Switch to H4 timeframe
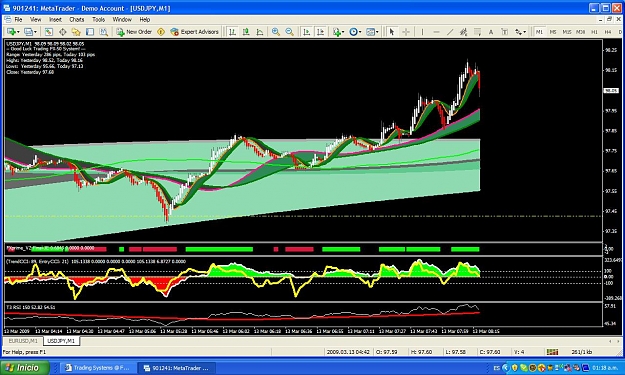 608,32
